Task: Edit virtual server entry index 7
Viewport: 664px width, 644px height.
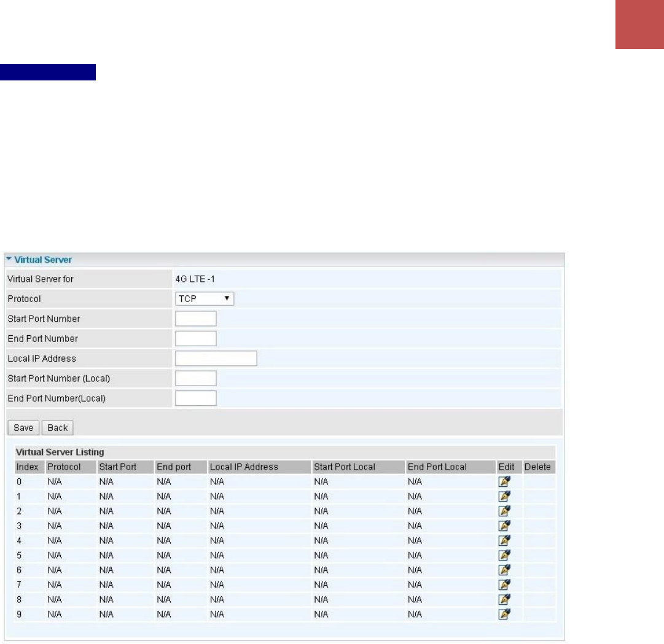Action: tap(504, 585)
